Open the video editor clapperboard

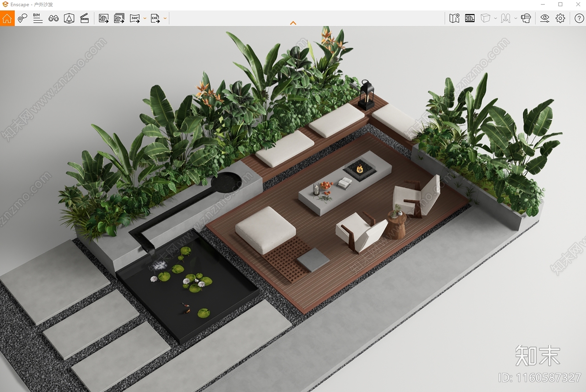point(85,18)
